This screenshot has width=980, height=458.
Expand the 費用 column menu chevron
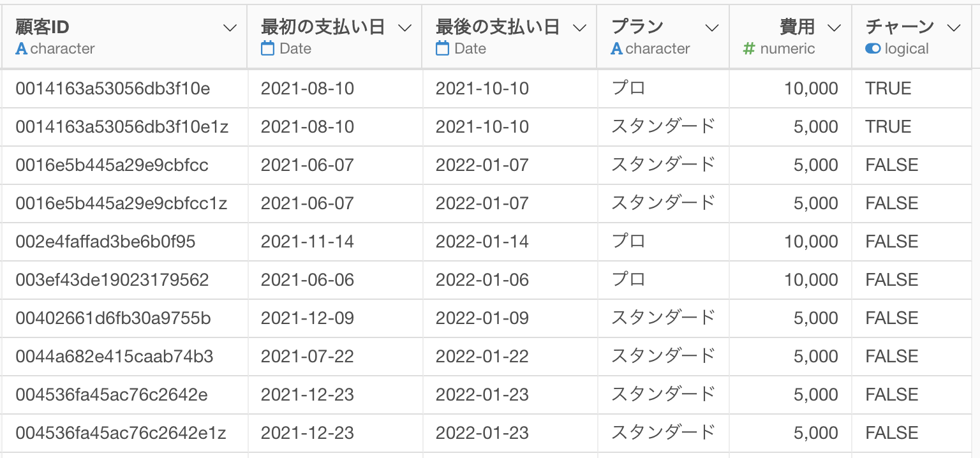pyautogui.click(x=835, y=27)
